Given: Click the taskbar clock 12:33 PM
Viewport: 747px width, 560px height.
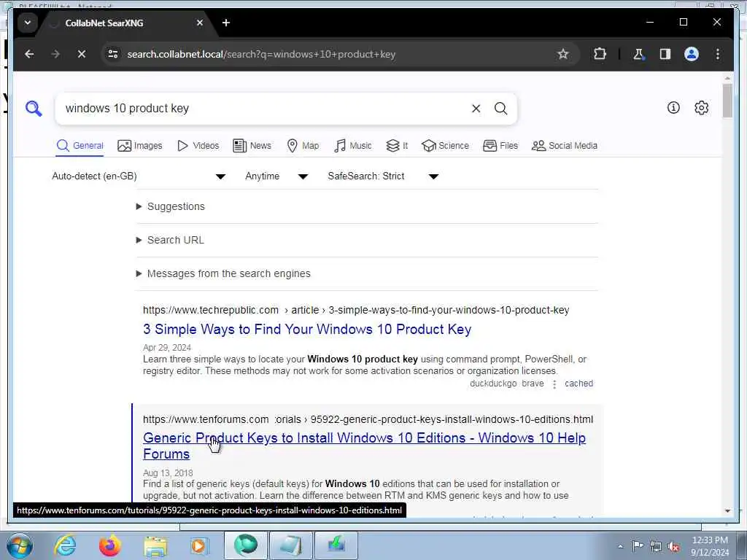Looking at the screenshot, I should [709, 540].
